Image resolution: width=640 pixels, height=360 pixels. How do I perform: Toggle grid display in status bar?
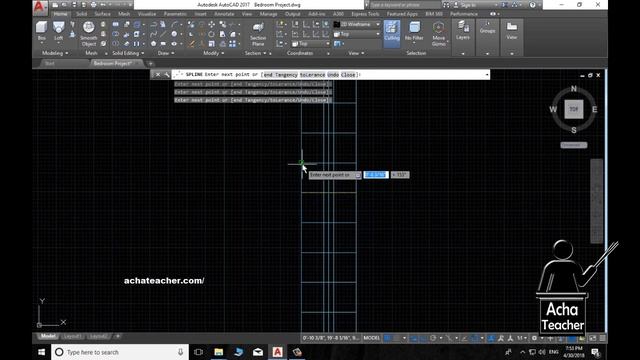(x=387, y=338)
